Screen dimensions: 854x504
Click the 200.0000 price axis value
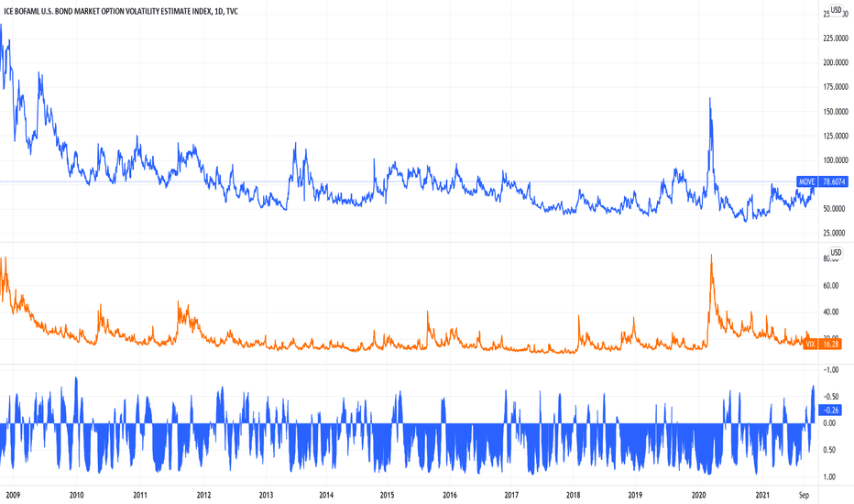(x=835, y=62)
